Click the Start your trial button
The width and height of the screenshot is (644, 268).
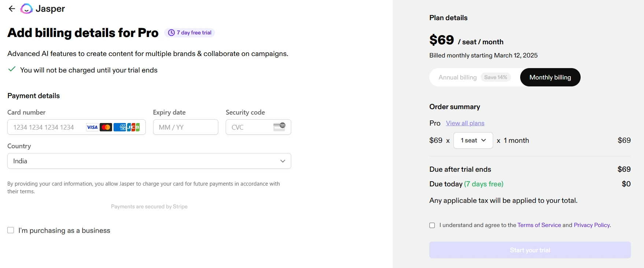[530, 250]
